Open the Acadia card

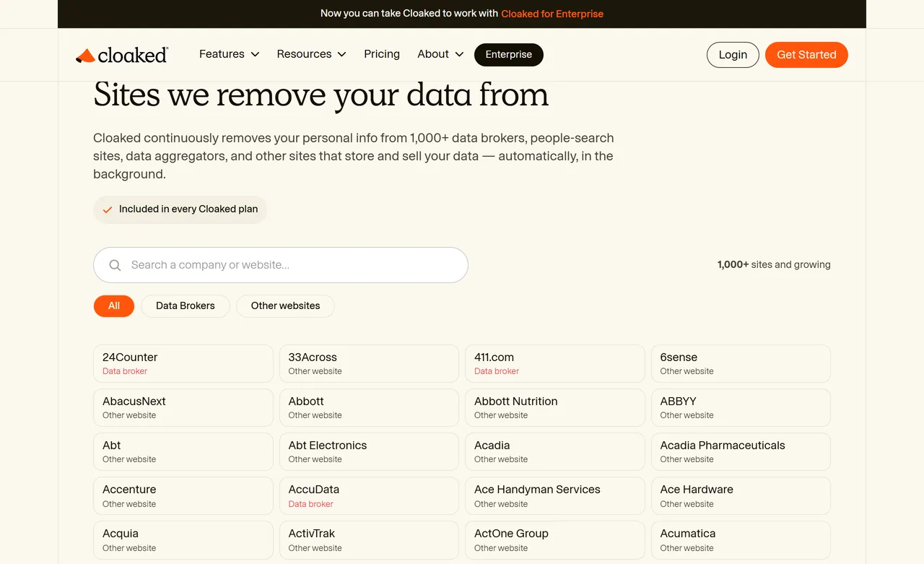(555, 451)
